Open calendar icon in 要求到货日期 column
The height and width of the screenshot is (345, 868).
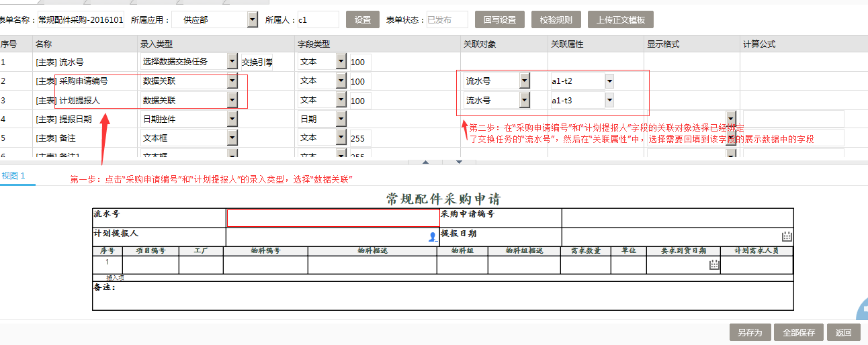click(713, 265)
